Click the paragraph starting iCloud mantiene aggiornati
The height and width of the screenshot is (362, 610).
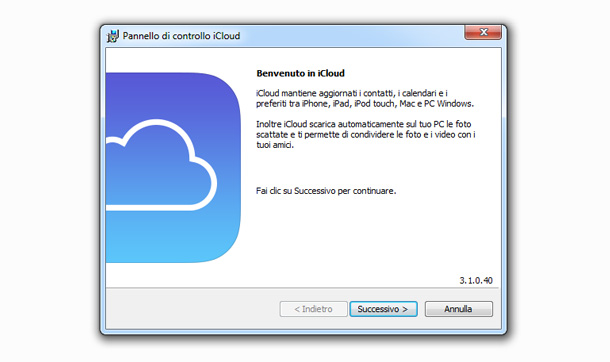(365, 98)
